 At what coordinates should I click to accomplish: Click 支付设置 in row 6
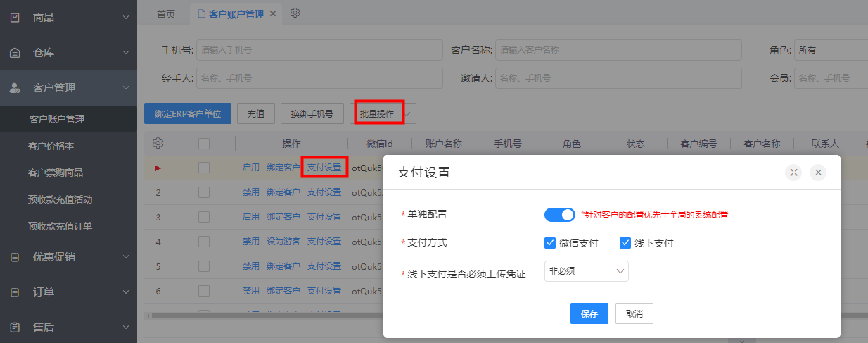click(324, 291)
